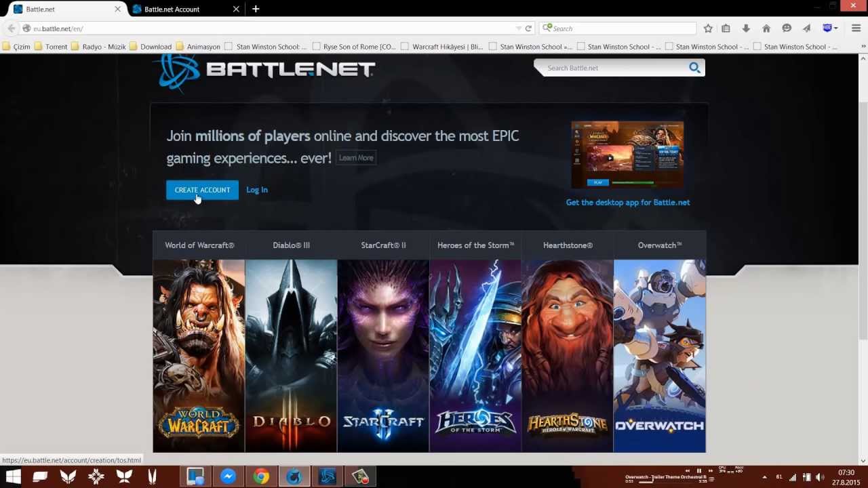Seek the taskbar music progress bar
The image size is (868, 488).
pos(667,482)
